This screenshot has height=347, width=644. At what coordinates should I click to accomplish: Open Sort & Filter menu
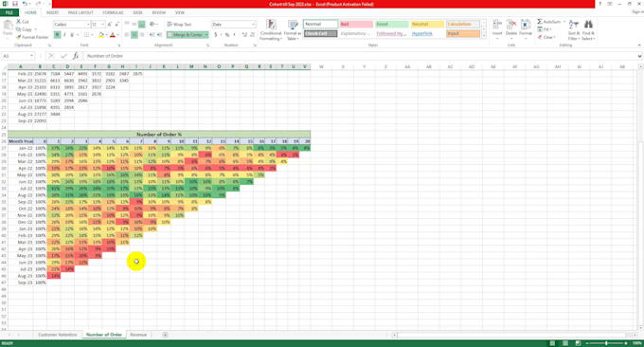573,29
